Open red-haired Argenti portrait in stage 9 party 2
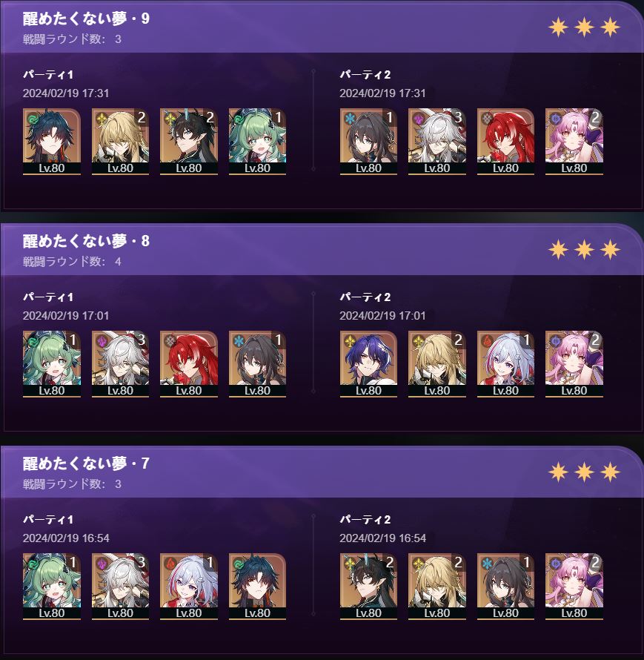 [505, 142]
